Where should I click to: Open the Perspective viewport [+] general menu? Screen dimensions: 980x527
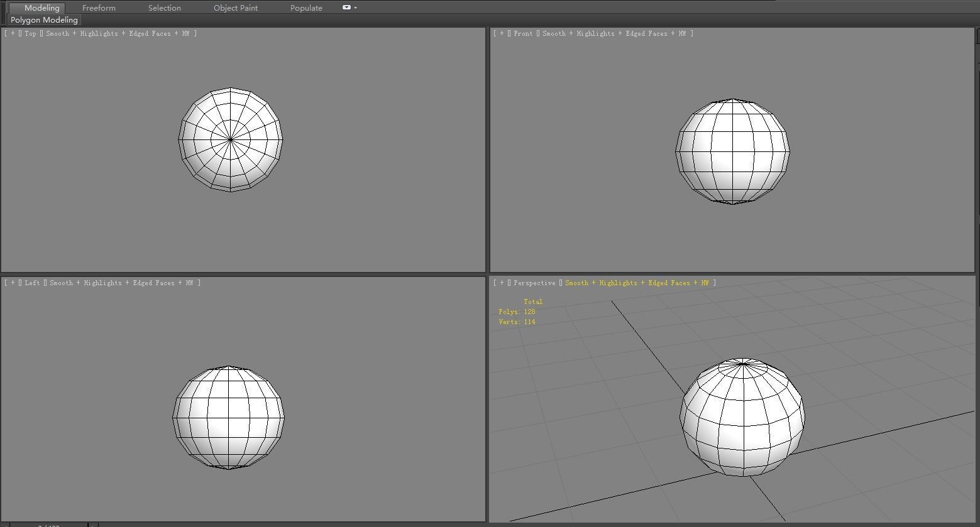pyautogui.click(x=502, y=283)
